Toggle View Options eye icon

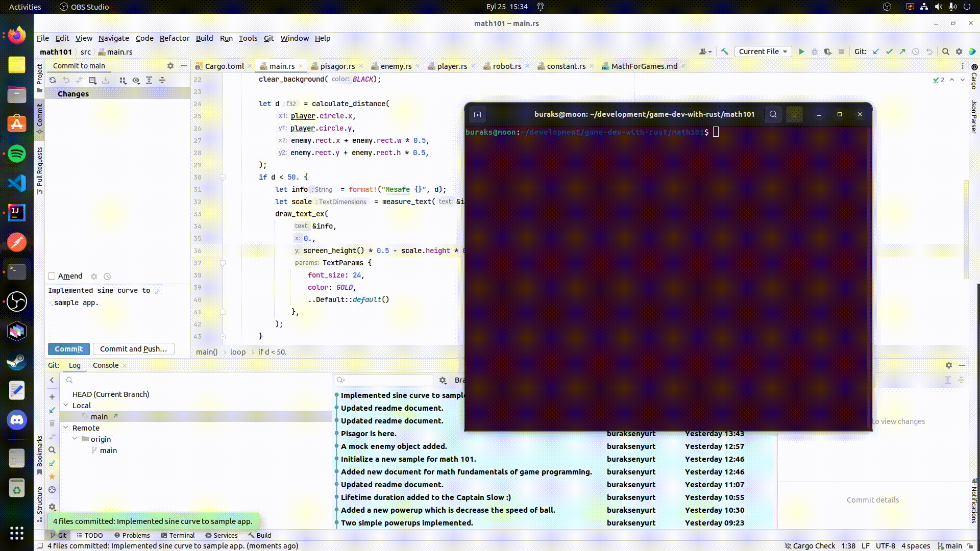pyautogui.click(x=136, y=81)
